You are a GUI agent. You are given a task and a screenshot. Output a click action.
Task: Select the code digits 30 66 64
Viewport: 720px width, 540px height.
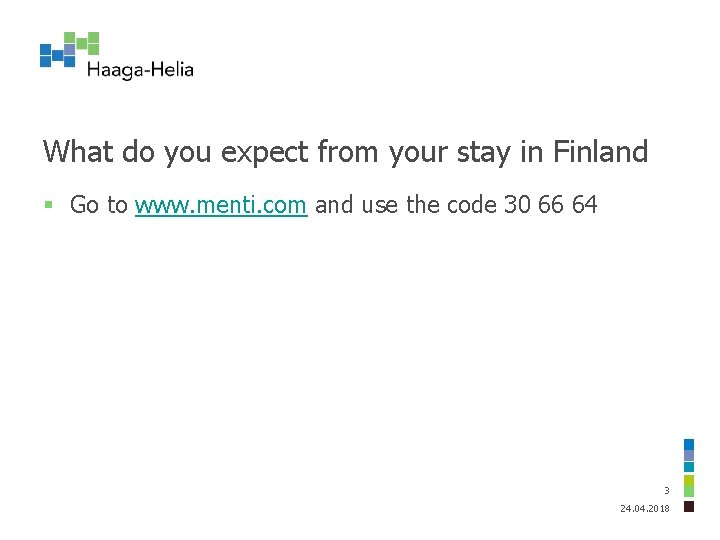click(x=551, y=205)
